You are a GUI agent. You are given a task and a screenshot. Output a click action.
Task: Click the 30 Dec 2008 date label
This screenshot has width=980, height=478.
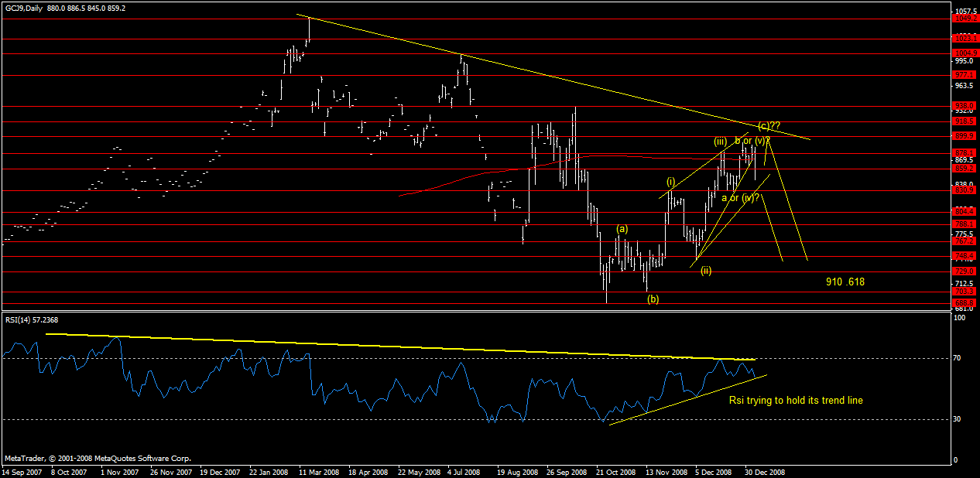point(764,470)
